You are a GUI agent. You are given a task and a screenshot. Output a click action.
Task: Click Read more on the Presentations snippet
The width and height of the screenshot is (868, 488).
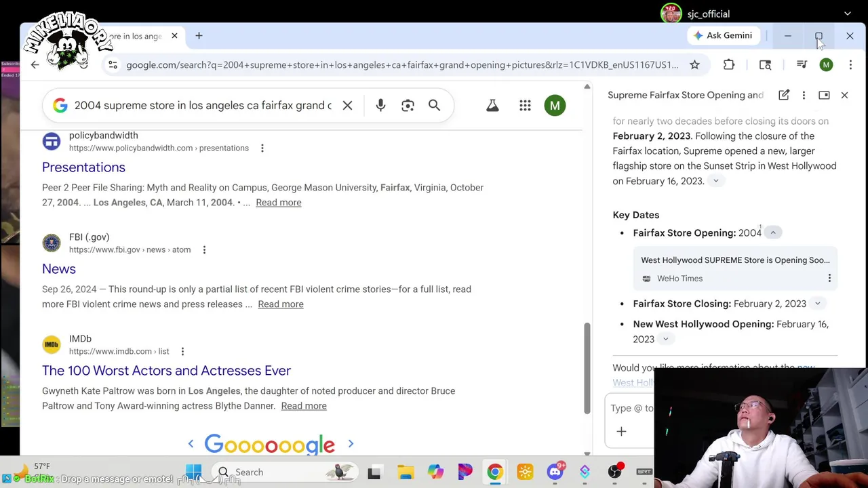pyautogui.click(x=279, y=203)
